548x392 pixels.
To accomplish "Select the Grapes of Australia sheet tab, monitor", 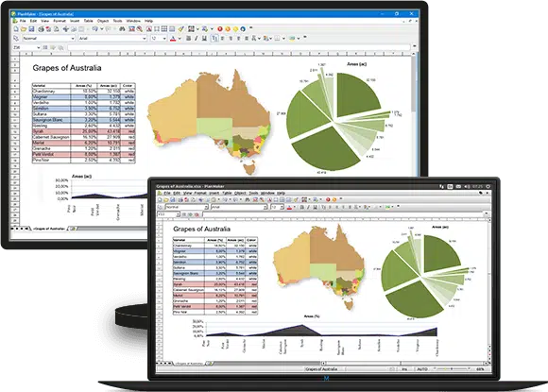I will 50,229.
